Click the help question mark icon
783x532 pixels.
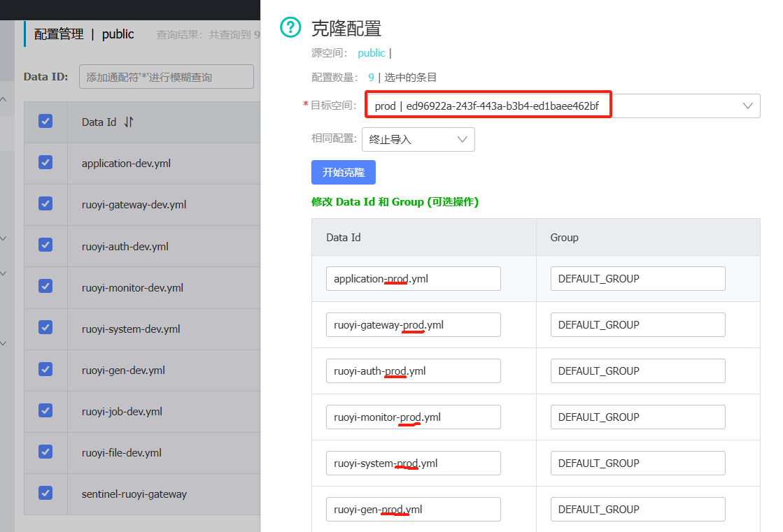point(290,28)
